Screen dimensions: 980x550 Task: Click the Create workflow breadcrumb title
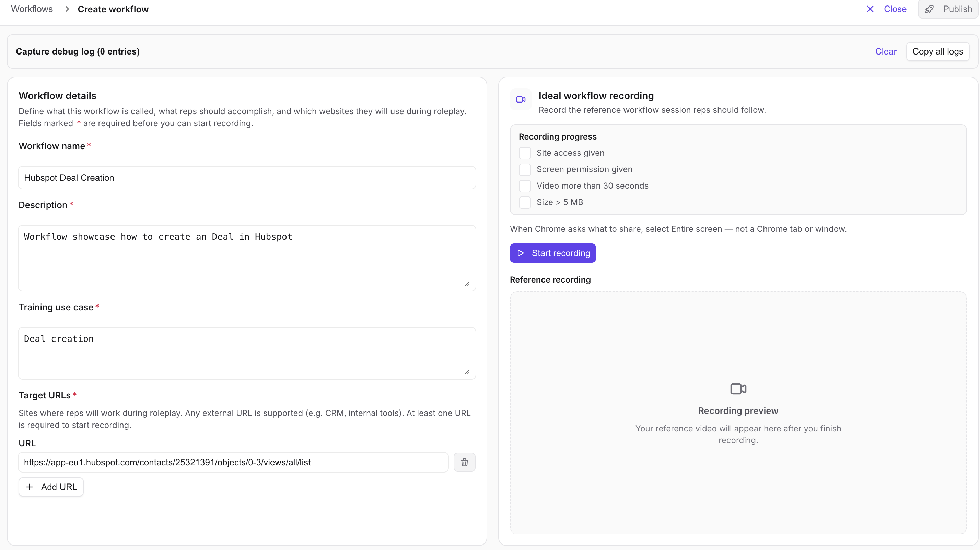(113, 9)
